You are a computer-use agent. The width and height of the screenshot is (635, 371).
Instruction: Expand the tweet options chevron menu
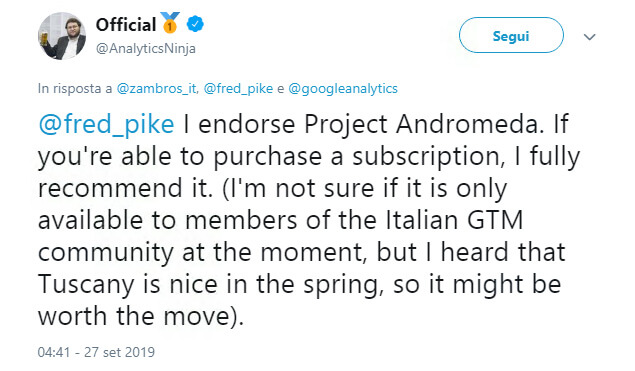(x=590, y=37)
